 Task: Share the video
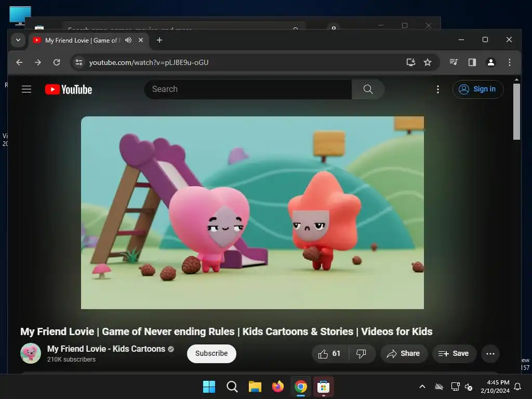click(x=404, y=353)
